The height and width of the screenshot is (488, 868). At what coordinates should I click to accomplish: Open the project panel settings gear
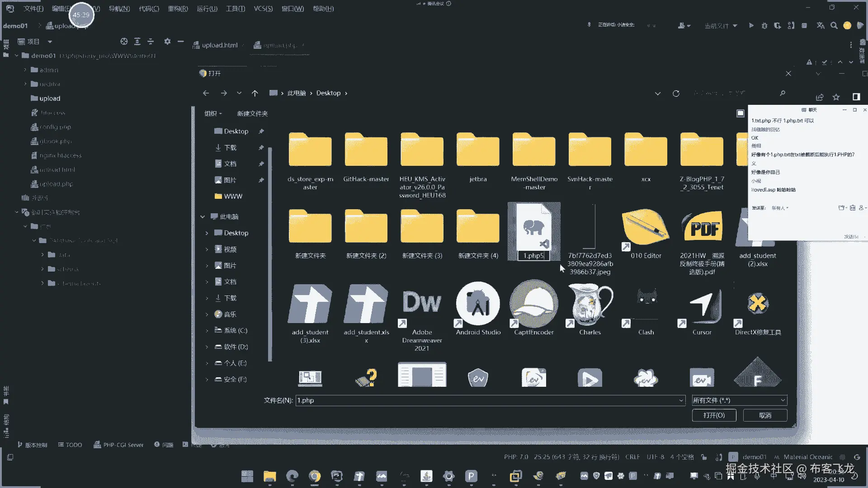pyautogui.click(x=167, y=42)
